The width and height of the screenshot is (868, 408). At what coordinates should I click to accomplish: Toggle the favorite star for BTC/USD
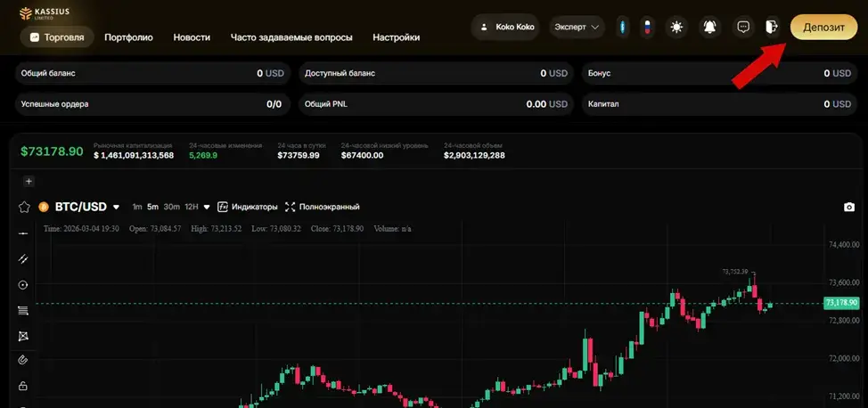tap(24, 207)
